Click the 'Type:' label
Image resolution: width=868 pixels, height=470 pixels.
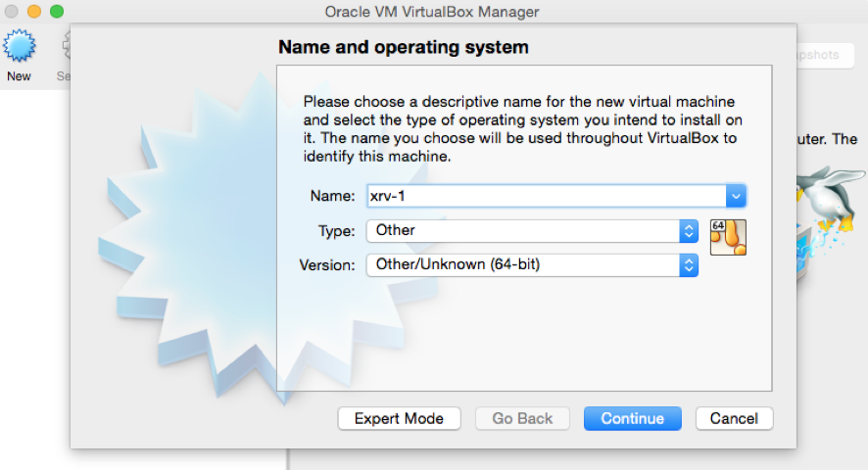point(336,231)
